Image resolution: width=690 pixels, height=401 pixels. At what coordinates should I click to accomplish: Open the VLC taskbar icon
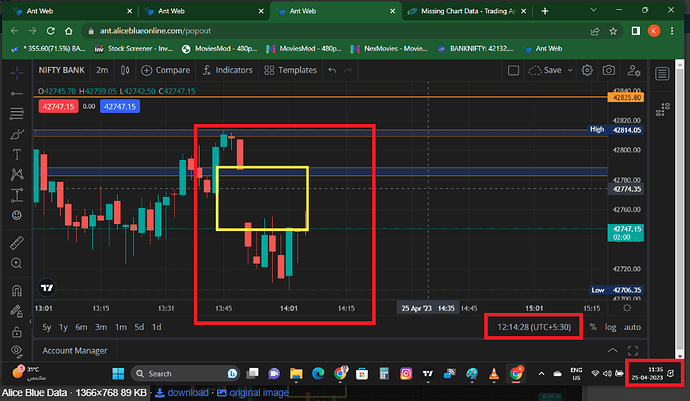(494, 374)
